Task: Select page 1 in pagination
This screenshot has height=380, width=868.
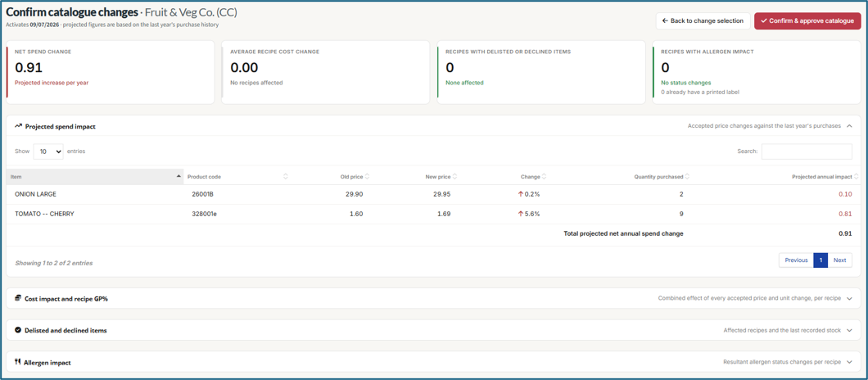Action: click(821, 260)
